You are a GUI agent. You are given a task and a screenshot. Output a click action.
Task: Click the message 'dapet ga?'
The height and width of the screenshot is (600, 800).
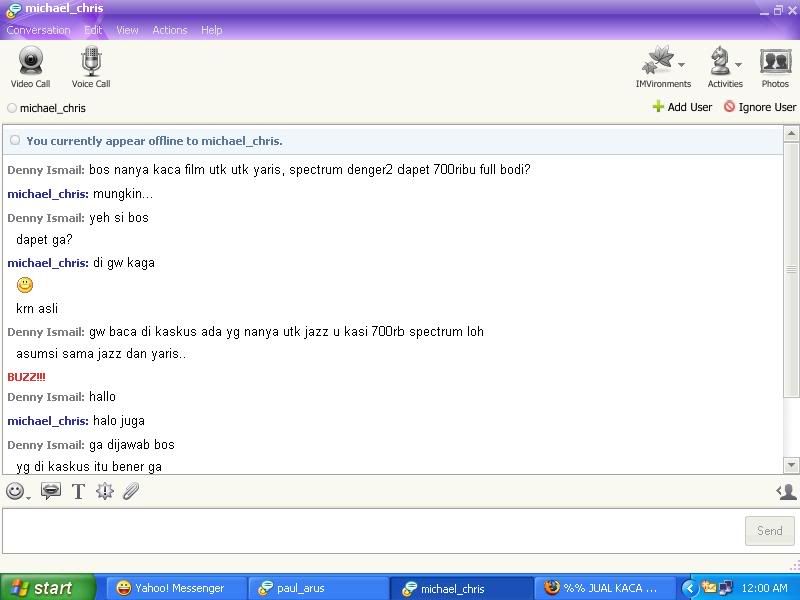point(44,239)
